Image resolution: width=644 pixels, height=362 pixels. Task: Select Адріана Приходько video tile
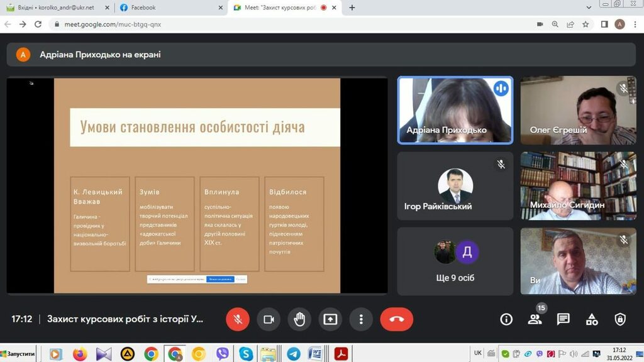(x=455, y=110)
